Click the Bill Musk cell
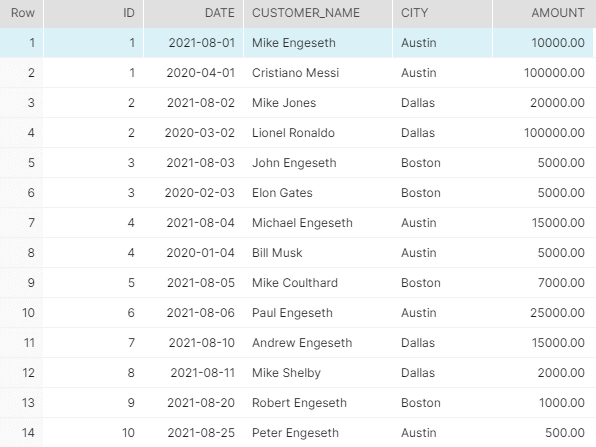The image size is (596, 447). 318,253
